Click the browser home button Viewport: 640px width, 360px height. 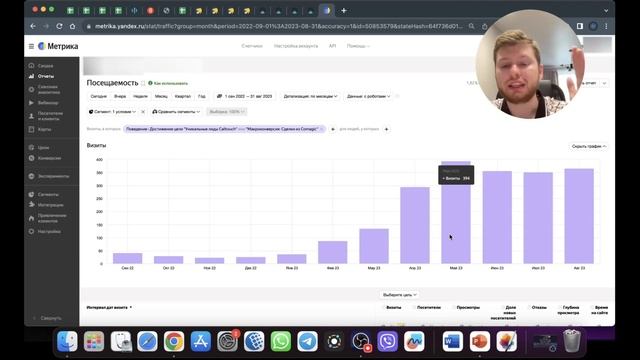tap(72, 26)
